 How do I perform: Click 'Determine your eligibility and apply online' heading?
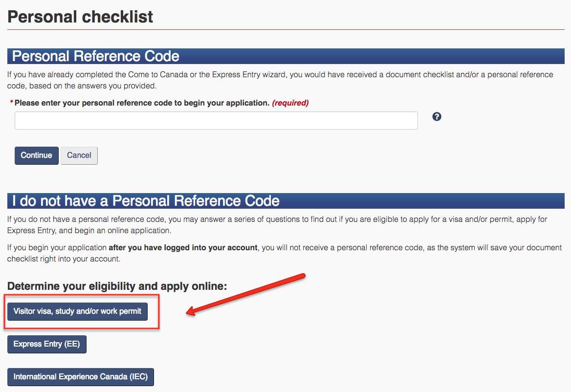click(x=117, y=286)
